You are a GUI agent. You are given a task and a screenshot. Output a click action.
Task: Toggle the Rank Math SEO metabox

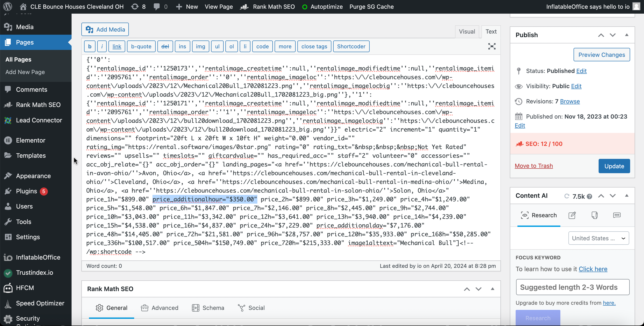pyautogui.click(x=492, y=289)
